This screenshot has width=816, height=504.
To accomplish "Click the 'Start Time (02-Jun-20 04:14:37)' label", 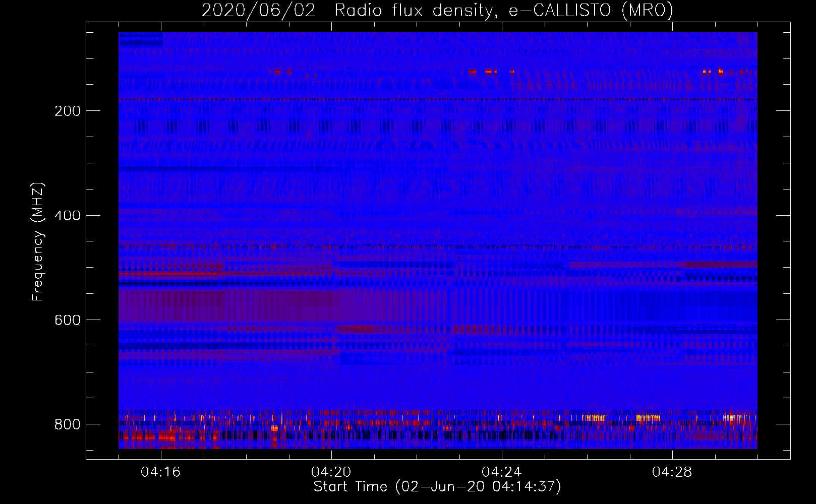I will coord(437,487).
